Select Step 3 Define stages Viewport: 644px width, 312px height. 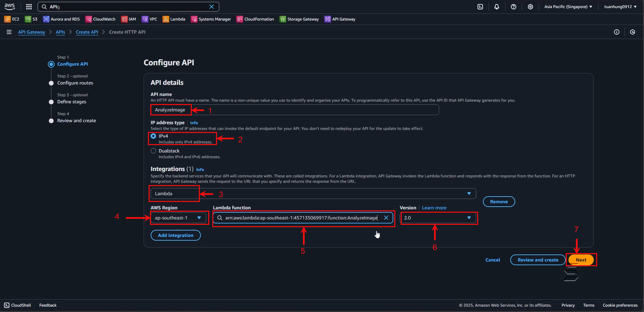pos(72,102)
